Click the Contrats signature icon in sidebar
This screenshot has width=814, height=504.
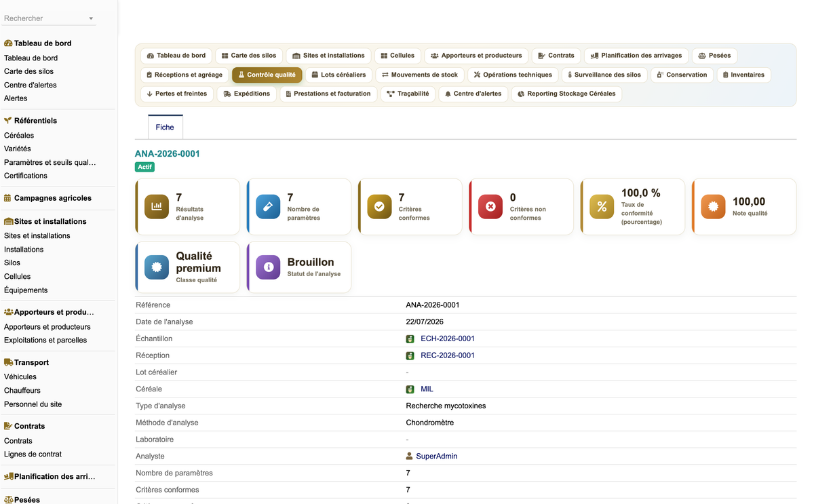[9, 426]
